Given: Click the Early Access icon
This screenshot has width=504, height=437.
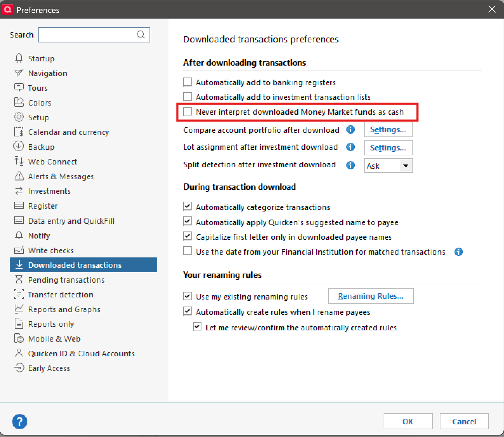Looking at the screenshot, I should coord(19,368).
